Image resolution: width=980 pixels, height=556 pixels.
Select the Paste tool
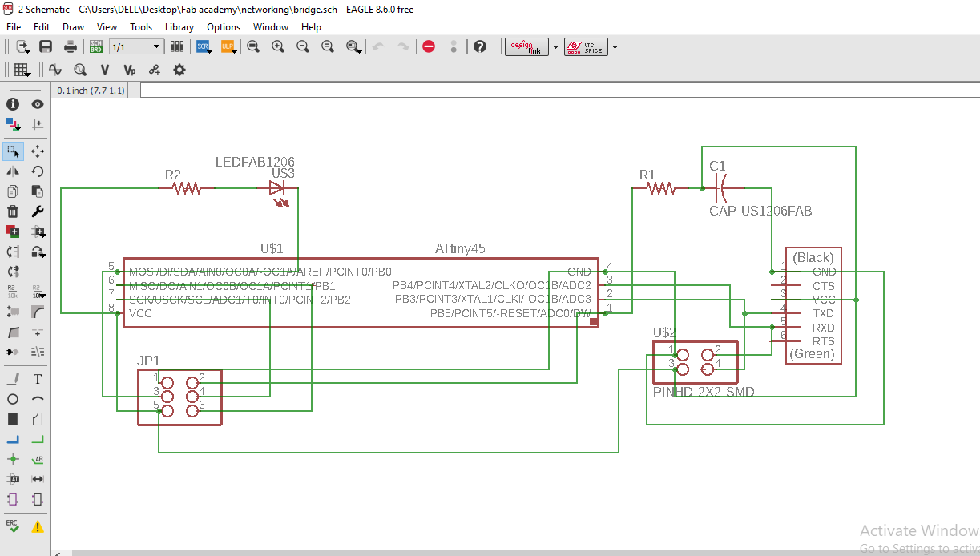pyautogui.click(x=38, y=191)
